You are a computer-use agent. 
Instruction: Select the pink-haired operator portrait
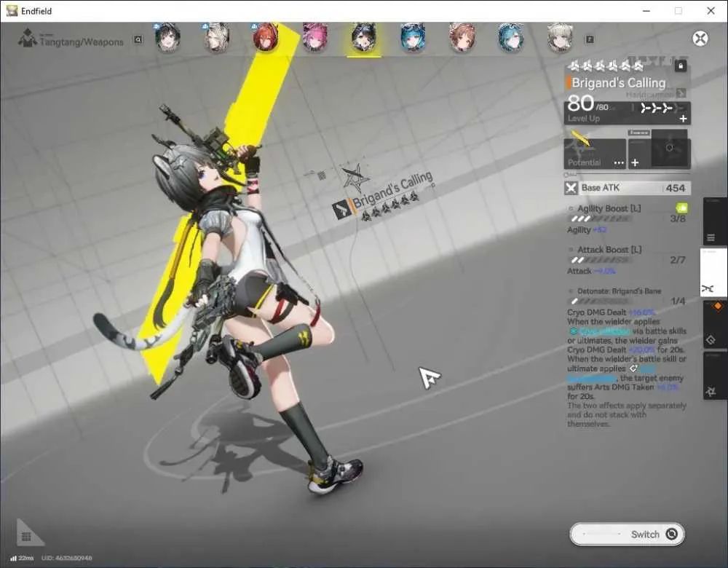(314, 37)
